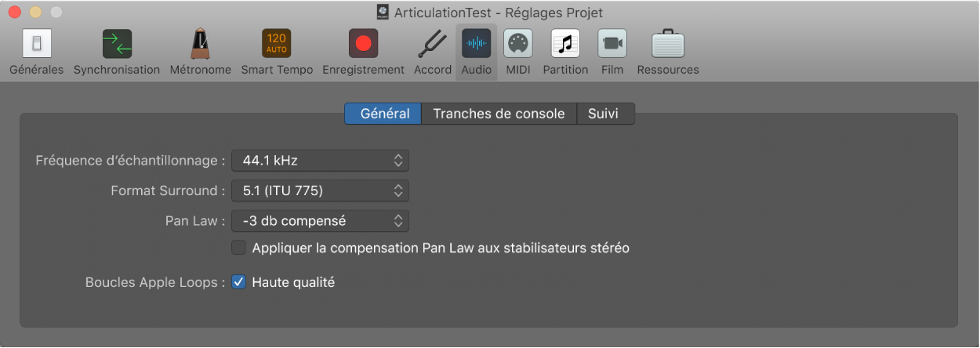Open the Pan Law -3 db dropdown
Screen dimensions: 980x348
[x=320, y=221]
